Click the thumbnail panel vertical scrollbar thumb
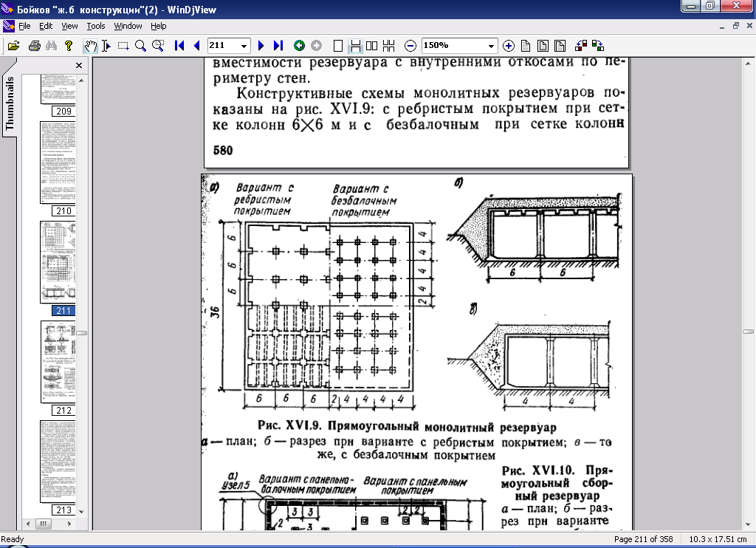 (x=81, y=333)
